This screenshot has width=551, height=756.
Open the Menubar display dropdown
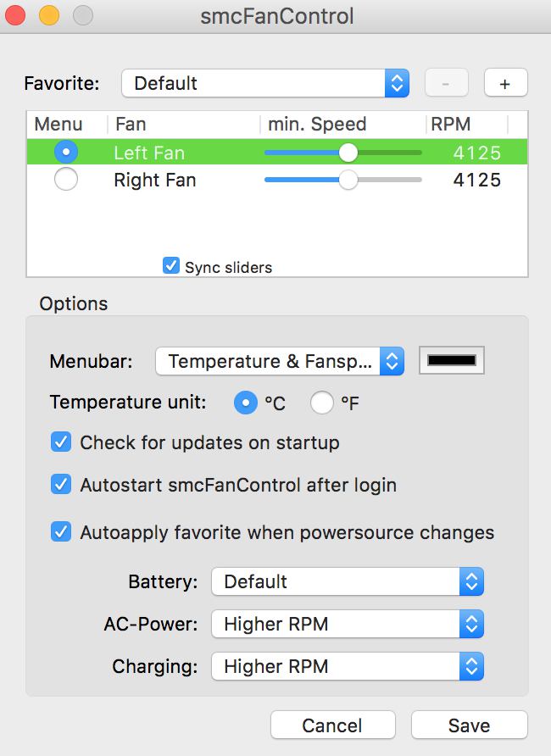pos(280,361)
